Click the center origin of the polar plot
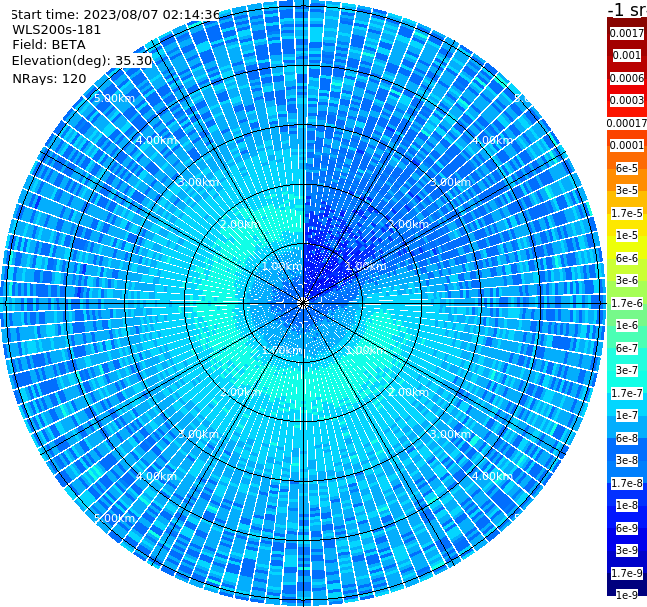 click(x=303, y=303)
